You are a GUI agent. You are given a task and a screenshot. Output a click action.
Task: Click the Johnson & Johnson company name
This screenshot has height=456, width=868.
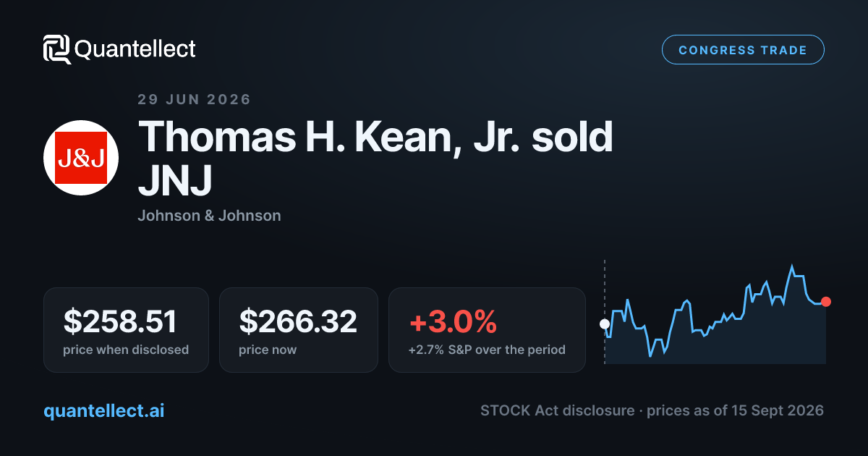coord(209,216)
